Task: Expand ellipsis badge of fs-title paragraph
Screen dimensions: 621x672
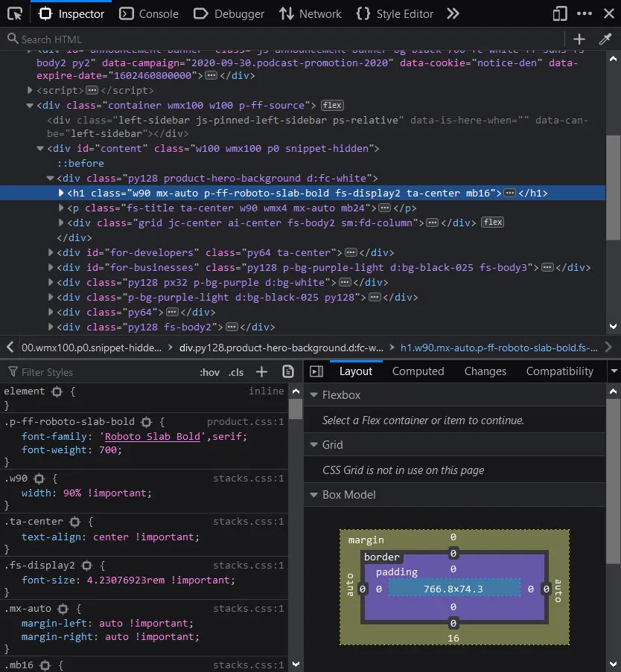Action: pyautogui.click(x=385, y=208)
